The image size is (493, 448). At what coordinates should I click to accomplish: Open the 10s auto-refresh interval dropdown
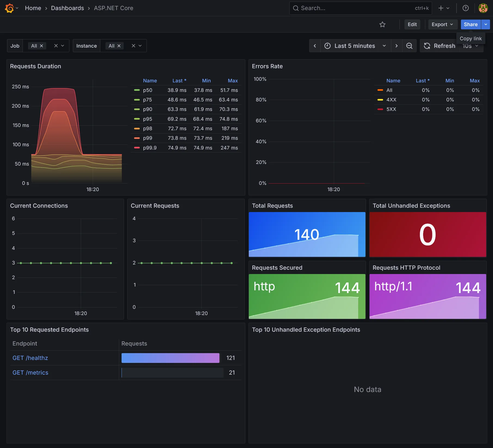tap(471, 46)
